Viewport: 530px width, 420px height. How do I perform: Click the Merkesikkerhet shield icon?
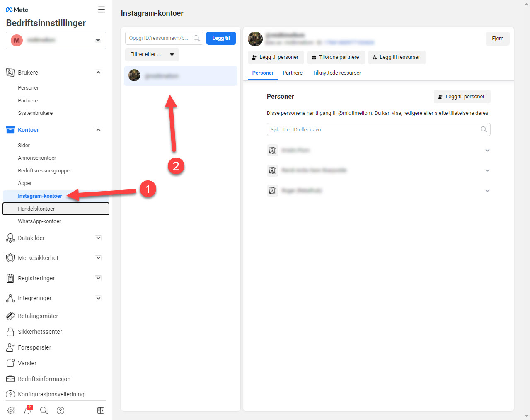(10, 258)
